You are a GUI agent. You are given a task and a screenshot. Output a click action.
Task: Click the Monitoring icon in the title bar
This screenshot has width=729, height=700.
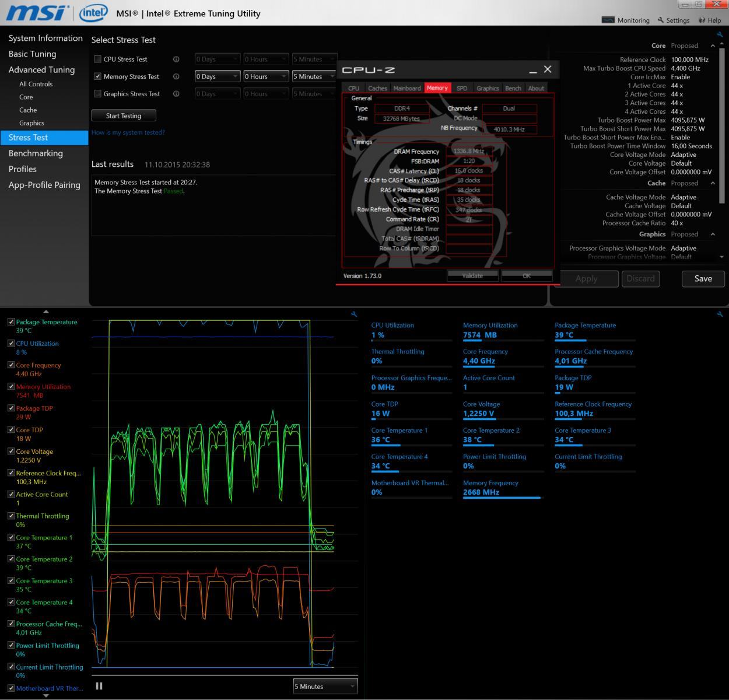coord(608,20)
